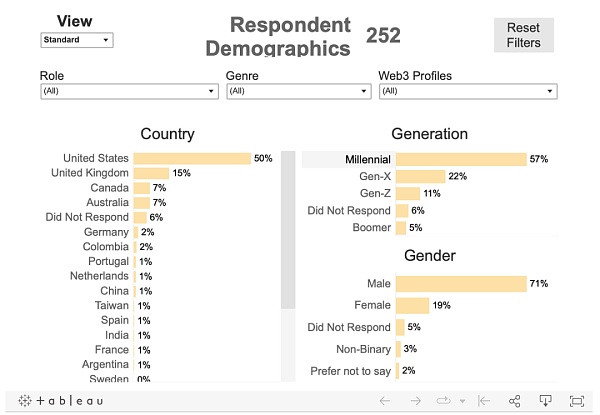Click the Download icon

click(546, 401)
